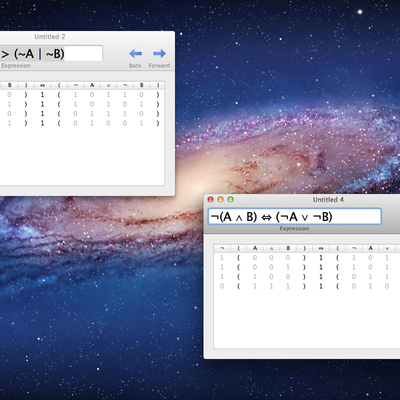This screenshot has height=400, width=400.
Task: Select first truth table row in Untitled 4
Action: pyautogui.click(x=307, y=258)
